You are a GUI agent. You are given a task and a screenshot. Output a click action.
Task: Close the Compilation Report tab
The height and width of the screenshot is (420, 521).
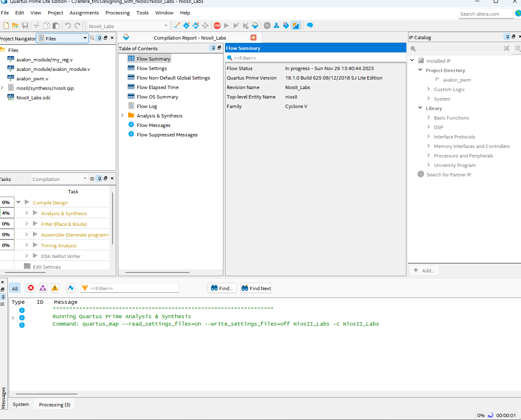(x=253, y=38)
